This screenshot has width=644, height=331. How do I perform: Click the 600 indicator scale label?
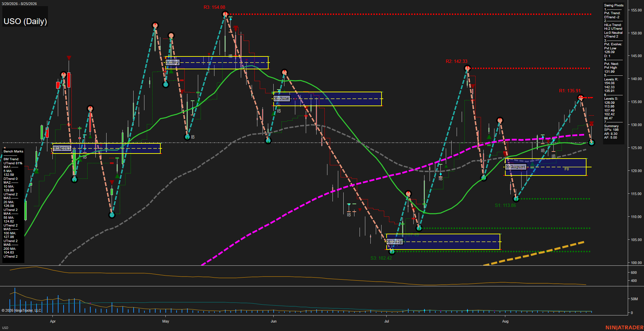634,273
